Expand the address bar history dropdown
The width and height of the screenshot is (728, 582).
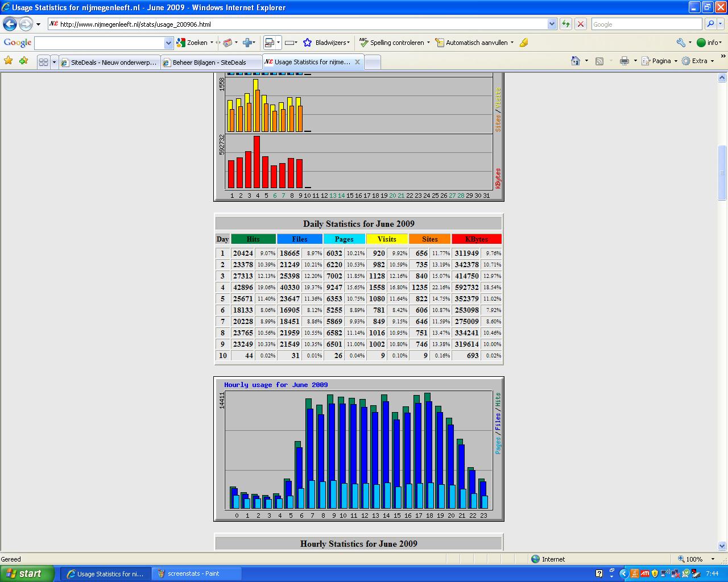pyautogui.click(x=552, y=24)
